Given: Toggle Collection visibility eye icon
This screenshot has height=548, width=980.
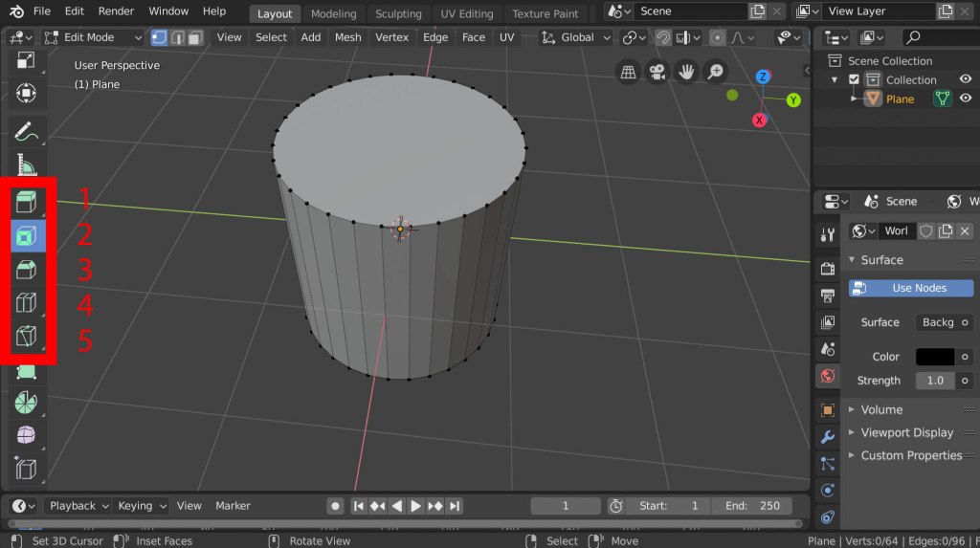Looking at the screenshot, I should pyautogui.click(x=966, y=80).
